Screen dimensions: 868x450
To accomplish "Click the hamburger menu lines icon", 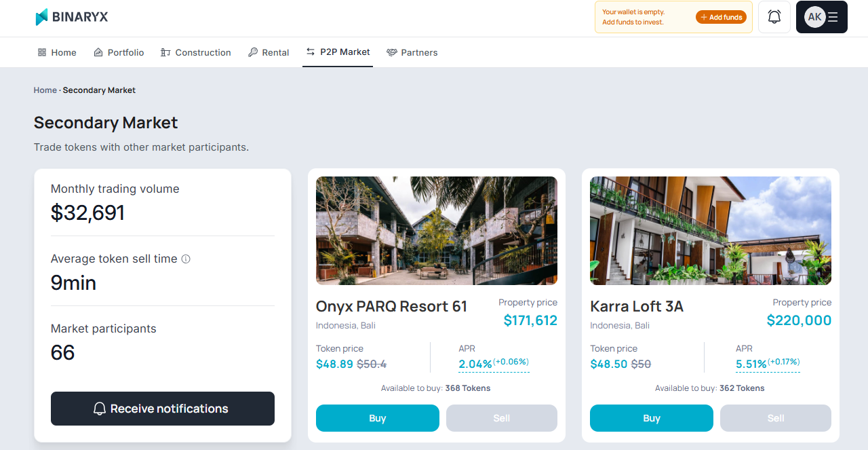I will [x=833, y=17].
